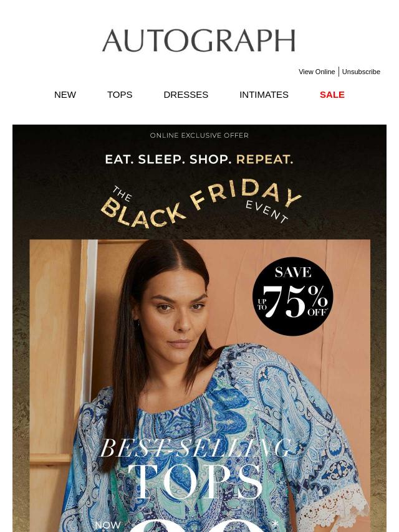Click the AUTOGRAPH brand logo

point(199,40)
